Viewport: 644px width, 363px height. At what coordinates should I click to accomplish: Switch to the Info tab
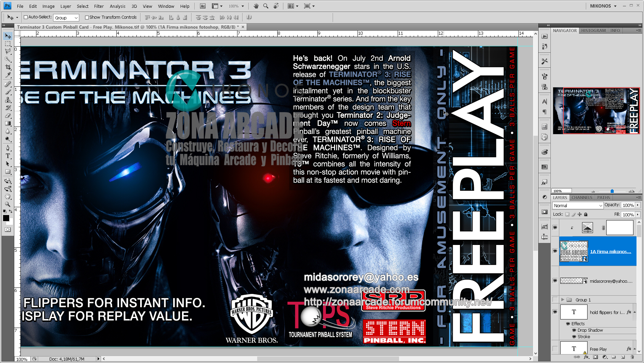click(x=615, y=31)
